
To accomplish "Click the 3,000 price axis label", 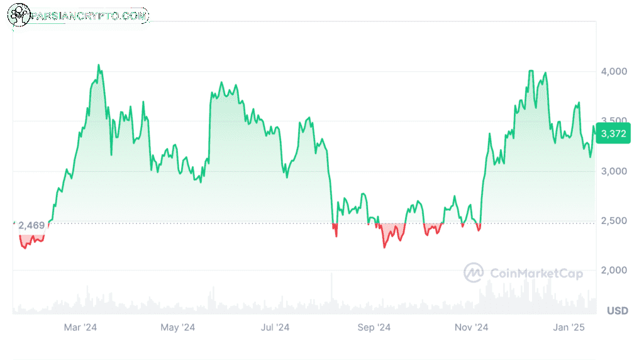I will 614,171.
